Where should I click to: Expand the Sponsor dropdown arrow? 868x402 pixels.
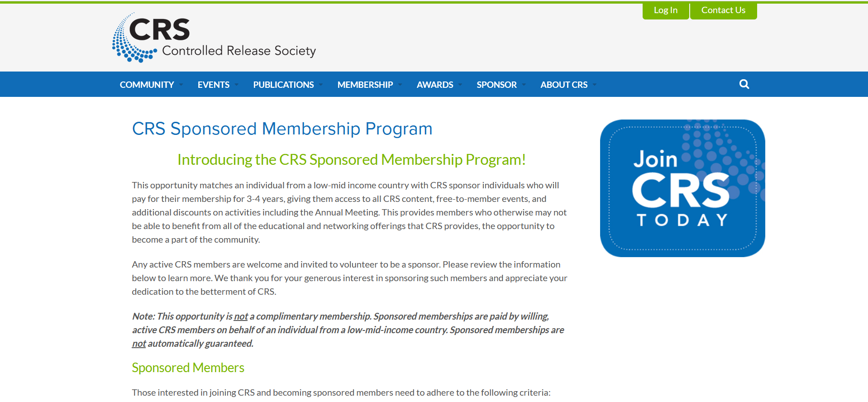point(524,85)
